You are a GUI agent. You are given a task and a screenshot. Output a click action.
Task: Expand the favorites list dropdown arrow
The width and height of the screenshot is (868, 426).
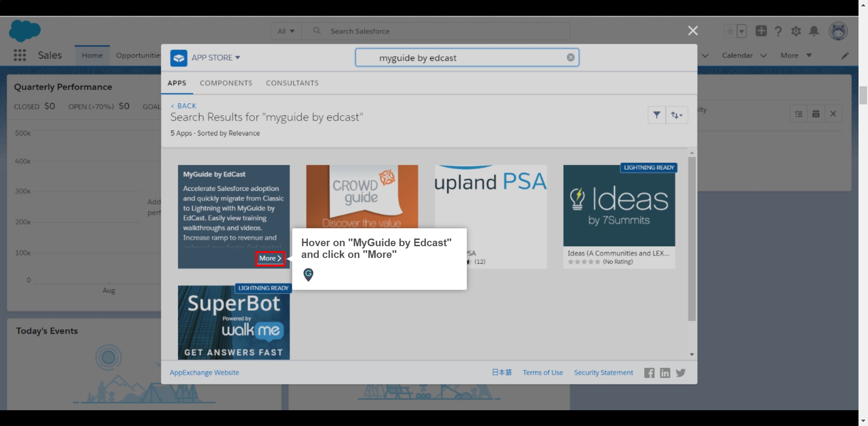click(741, 31)
